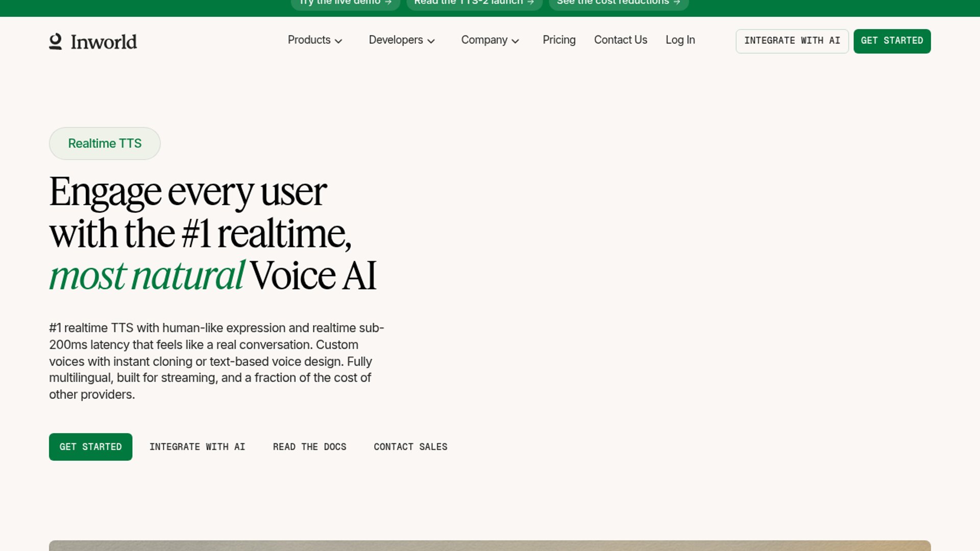
Task: Click the Inworld logo icon
Action: tap(56, 41)
